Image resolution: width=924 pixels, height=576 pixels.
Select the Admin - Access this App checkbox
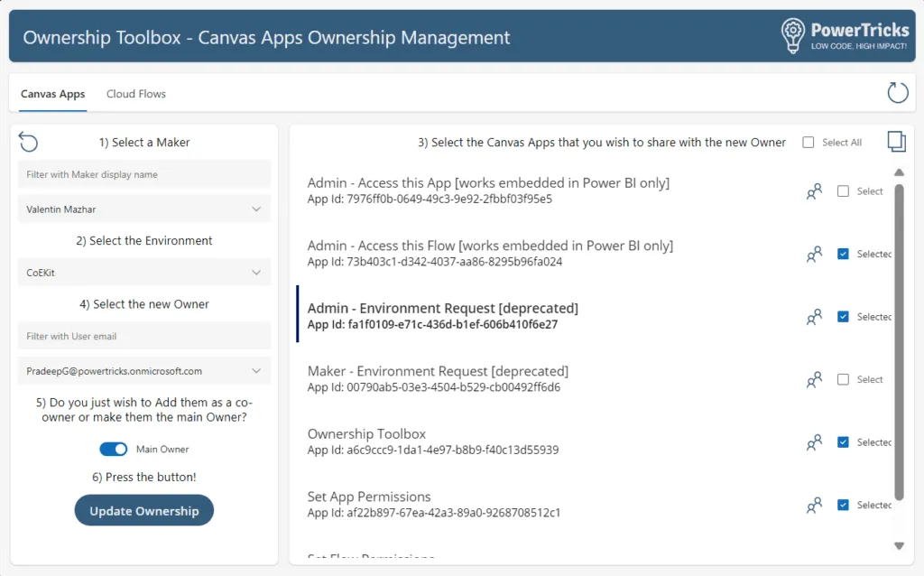(843, 191)
